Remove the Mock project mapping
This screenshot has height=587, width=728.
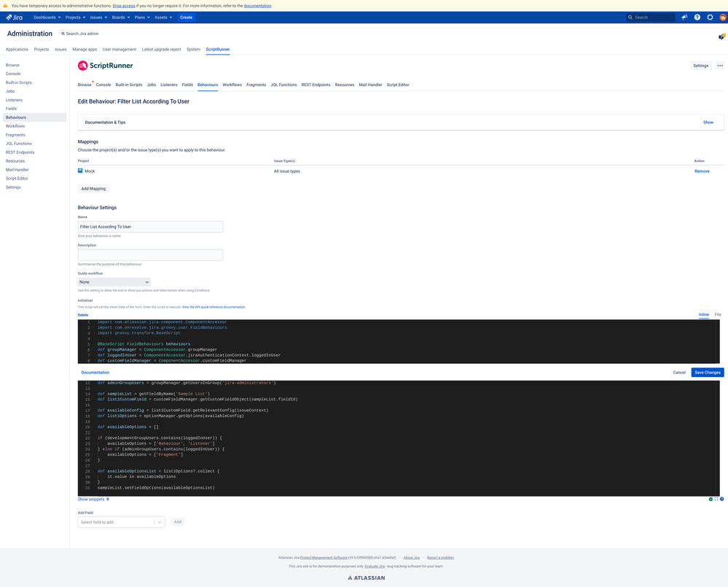pyautogui.click(x=701, y=171)
